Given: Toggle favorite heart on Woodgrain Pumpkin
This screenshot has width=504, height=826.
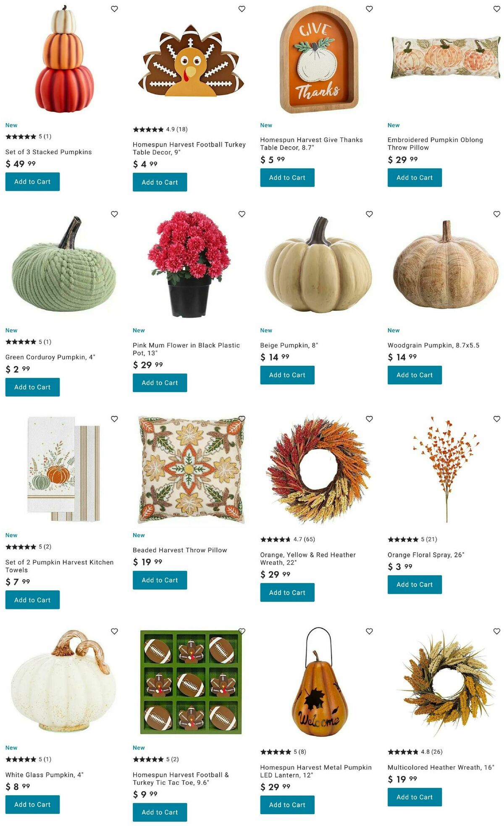Looking at the screenshot, I should click(x=496, y=214).
